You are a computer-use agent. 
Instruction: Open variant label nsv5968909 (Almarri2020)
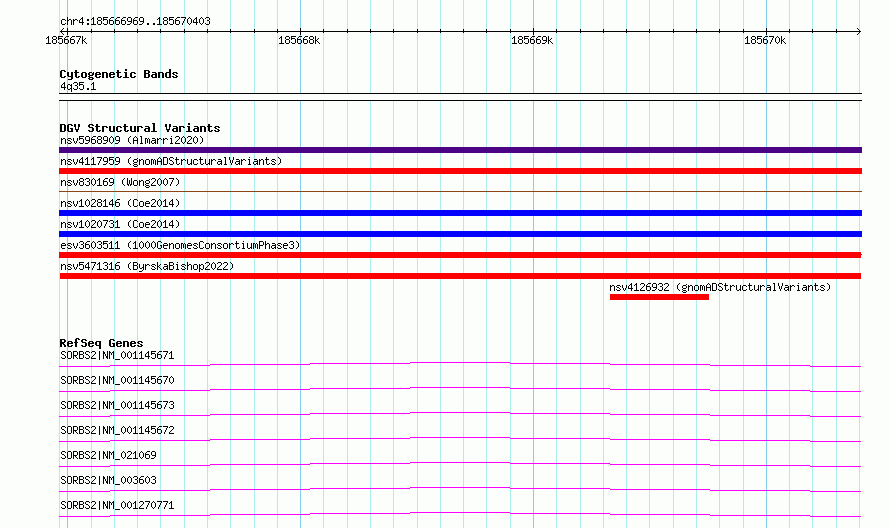tap(132, 140)
